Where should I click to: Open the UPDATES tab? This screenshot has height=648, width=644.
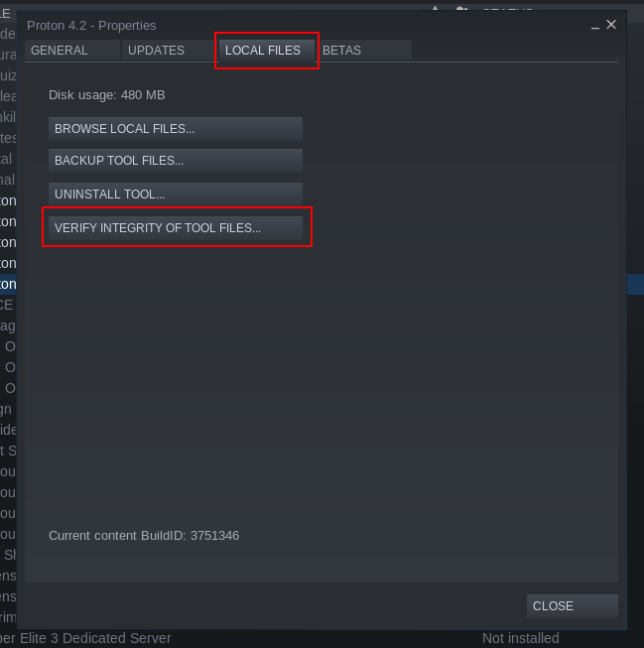click(x=170, y=51)
